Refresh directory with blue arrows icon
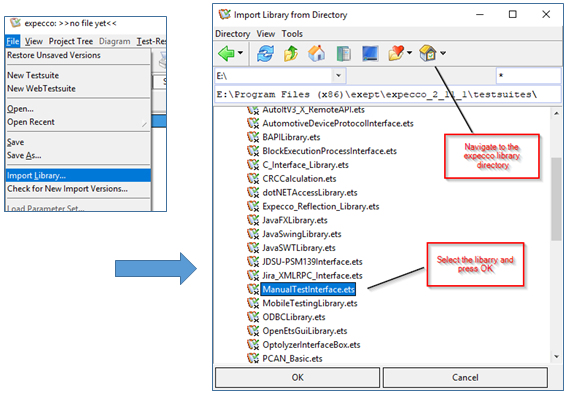565x395 pixels. point(265,54)
